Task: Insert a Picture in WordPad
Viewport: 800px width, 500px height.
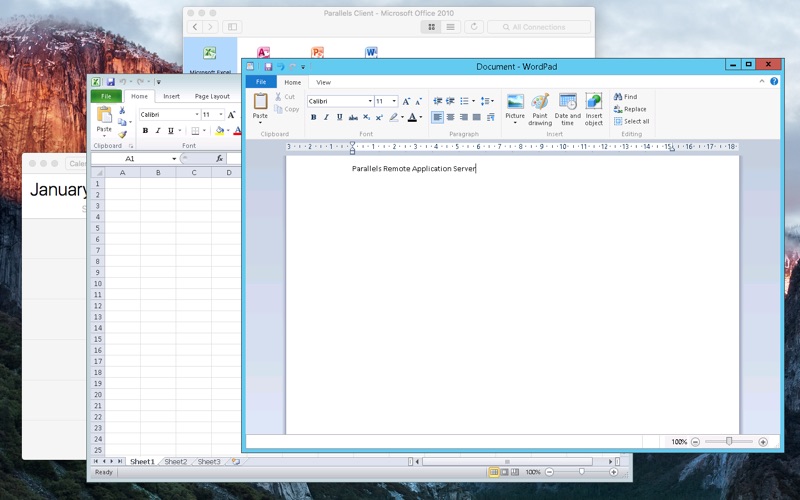Action: 515,108
